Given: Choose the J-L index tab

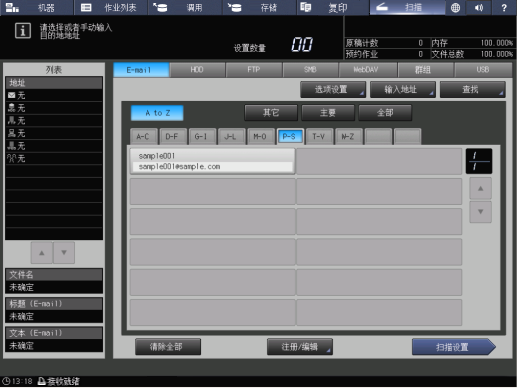Looking at the screenshot, I should point(231,136).
